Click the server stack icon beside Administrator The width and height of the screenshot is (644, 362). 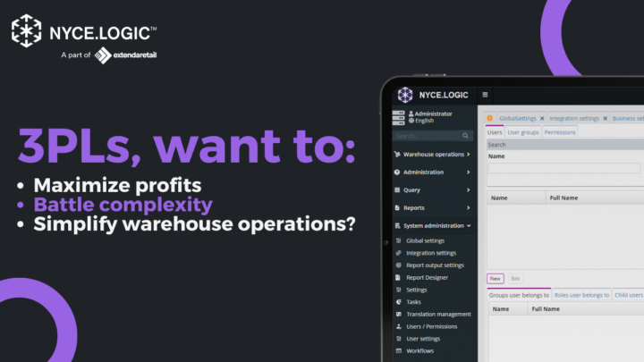point(398,117)
